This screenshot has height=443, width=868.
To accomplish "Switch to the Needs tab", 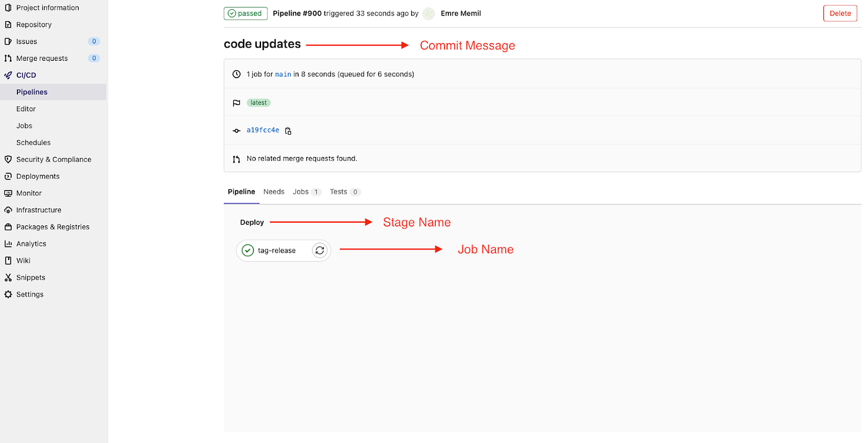I will [273, 191].
